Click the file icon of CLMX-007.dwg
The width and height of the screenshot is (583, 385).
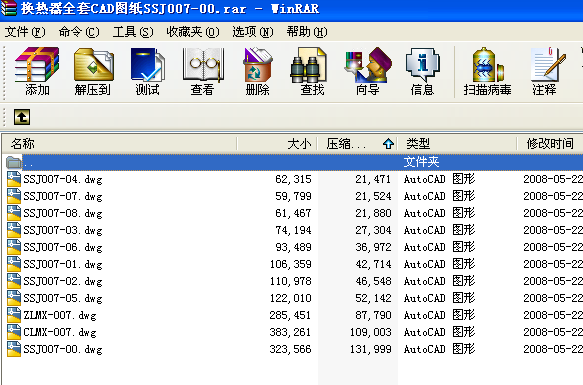pyautogui.click(x=14, y=332)
